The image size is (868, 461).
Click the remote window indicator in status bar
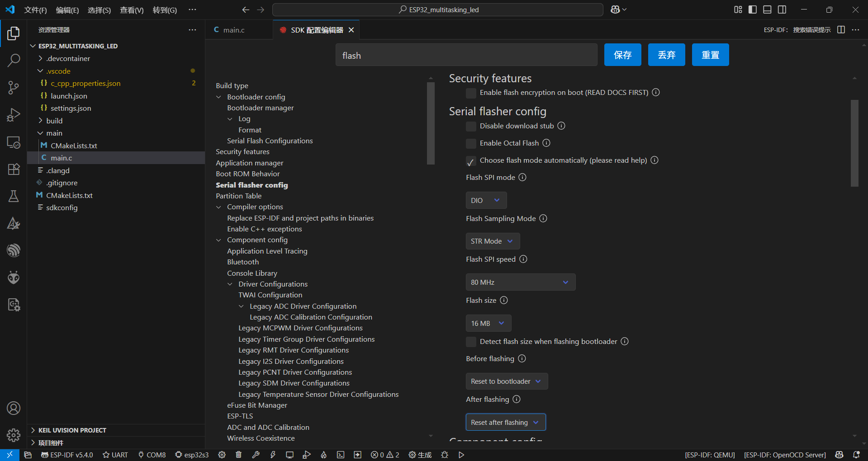click(9, 455)
